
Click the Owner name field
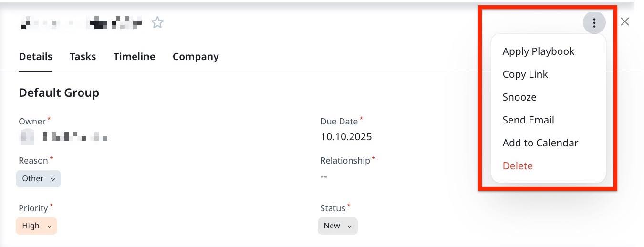coord(74,138)
